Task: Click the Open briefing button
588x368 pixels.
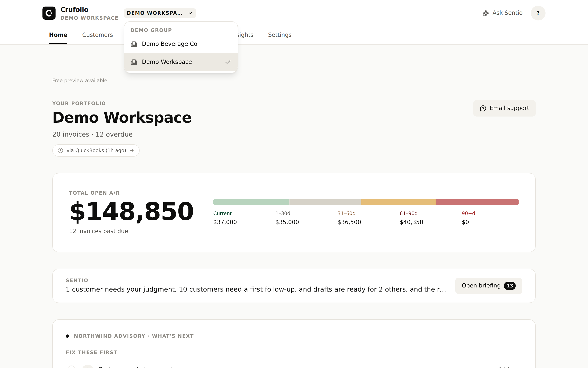Action: pyautogui.click(x=489, y=286)
